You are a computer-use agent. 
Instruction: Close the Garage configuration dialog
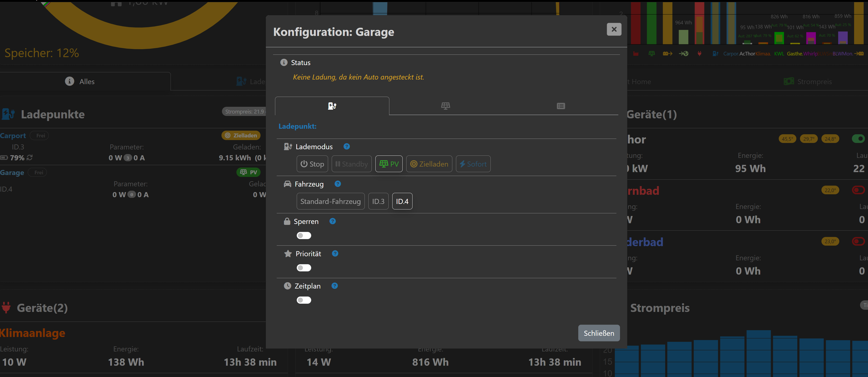pos(614,29)
